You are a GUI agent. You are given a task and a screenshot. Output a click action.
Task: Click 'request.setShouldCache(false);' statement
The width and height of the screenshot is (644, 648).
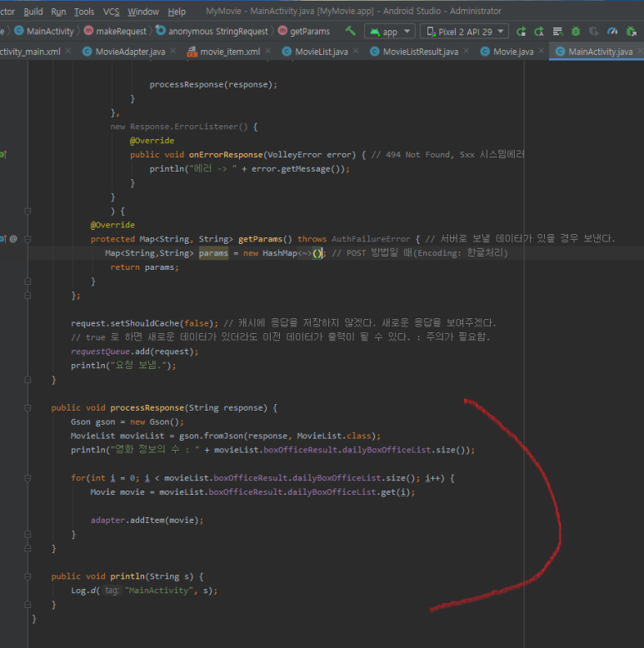[x=145, y=323]
